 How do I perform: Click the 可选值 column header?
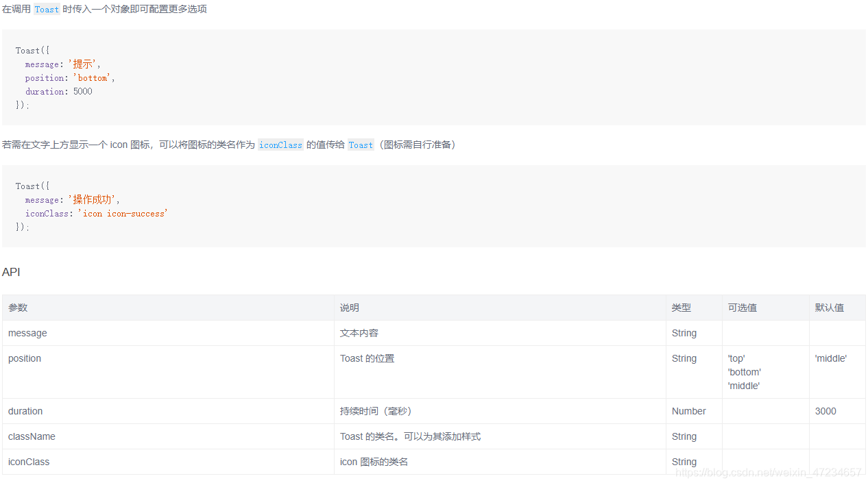(743, 308)
